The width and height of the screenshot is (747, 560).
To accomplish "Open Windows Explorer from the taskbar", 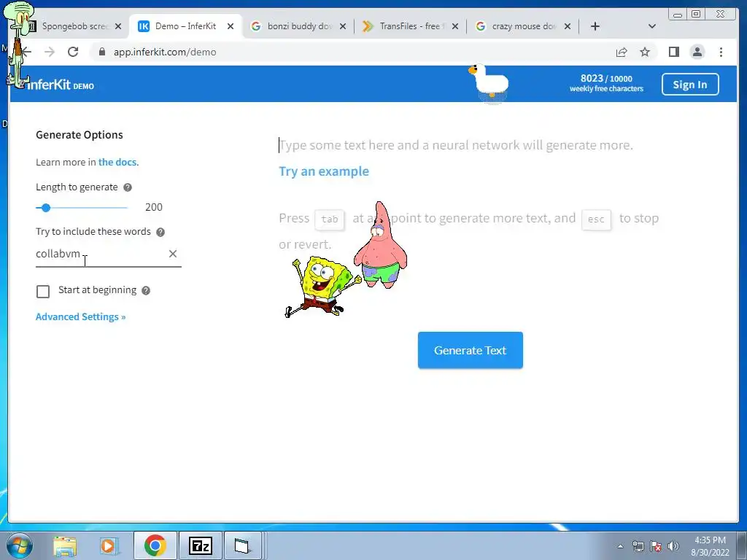I will [65, 545].
